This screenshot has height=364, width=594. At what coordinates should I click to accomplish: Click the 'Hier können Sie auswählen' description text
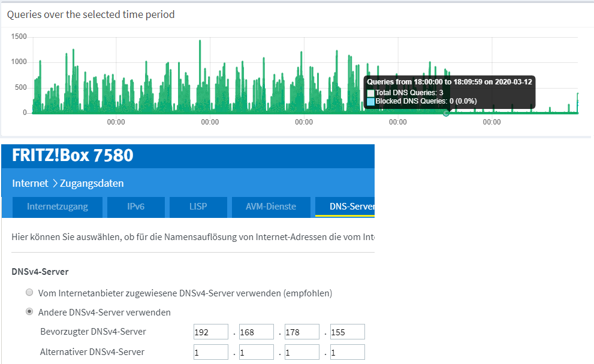pyautogui.click(x=193, y=237)
